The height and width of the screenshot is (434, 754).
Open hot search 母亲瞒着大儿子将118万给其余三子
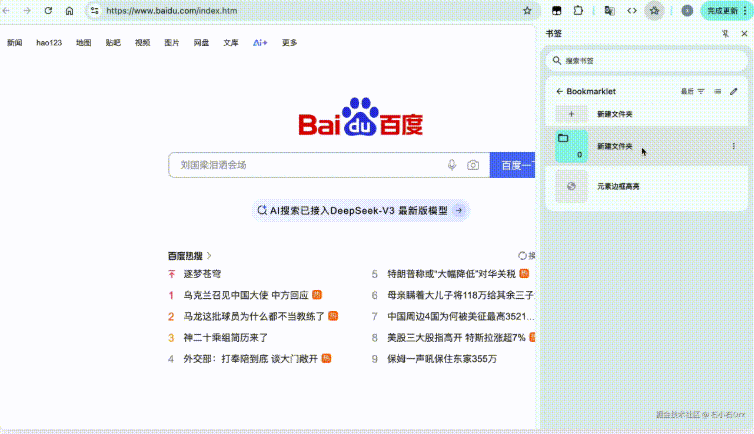click(461, 295)
